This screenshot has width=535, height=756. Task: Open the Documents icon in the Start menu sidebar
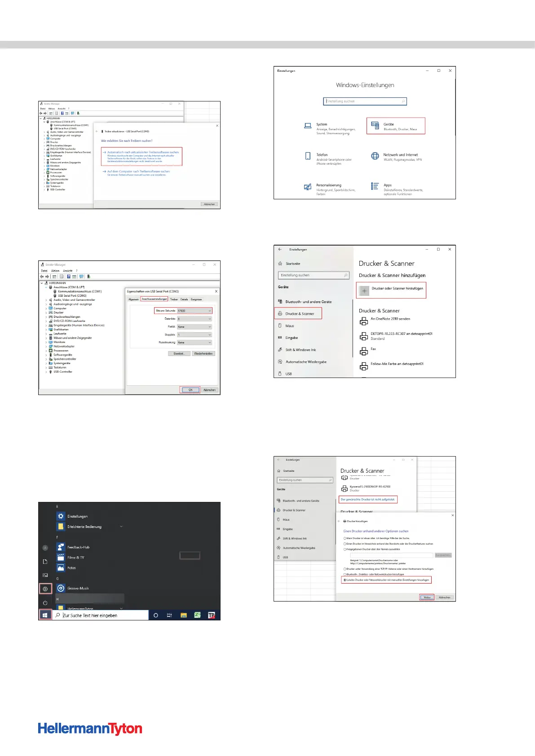click(x=45, y=562)
